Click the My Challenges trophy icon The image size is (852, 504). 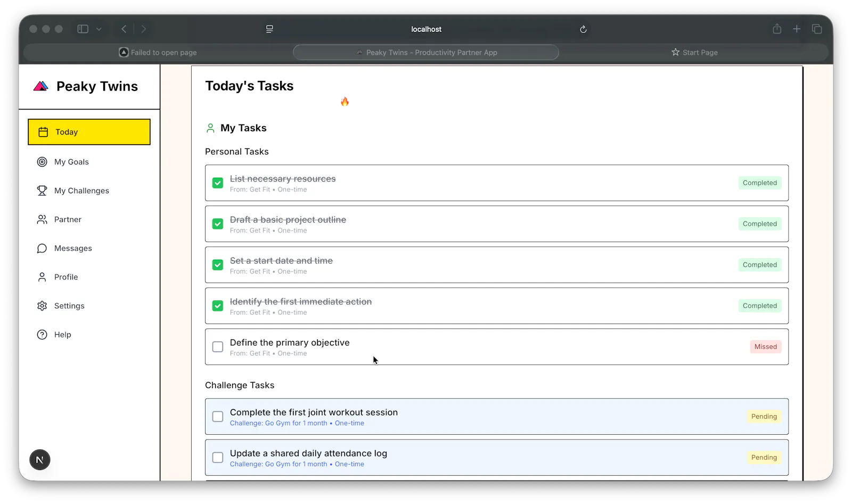pyautogui.click(x=42, y=191)
